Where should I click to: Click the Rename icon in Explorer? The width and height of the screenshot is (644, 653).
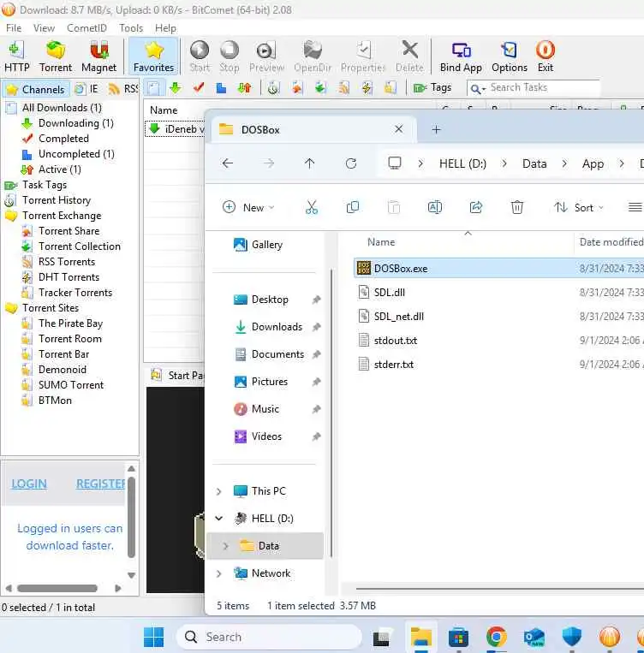coord(435,207)
